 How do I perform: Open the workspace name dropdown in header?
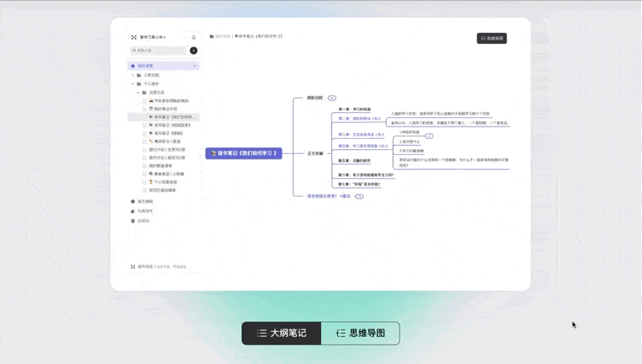point(152,37)
